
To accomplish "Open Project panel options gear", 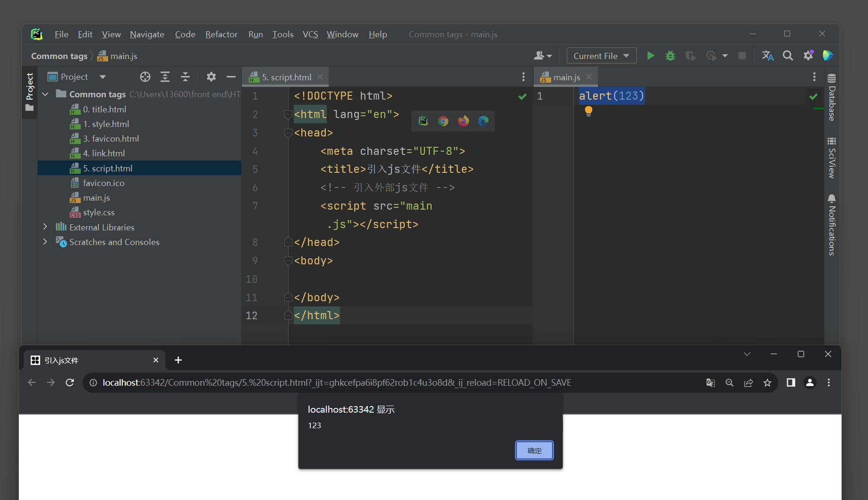I will pyautogui.click(x=211, y=77).
